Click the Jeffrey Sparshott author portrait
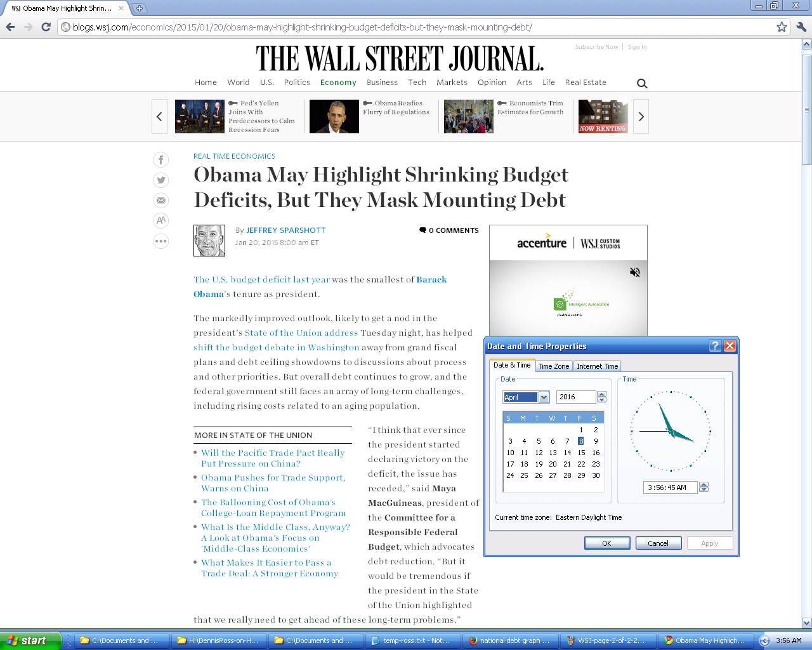812x650 pixels. coord(209,241)
